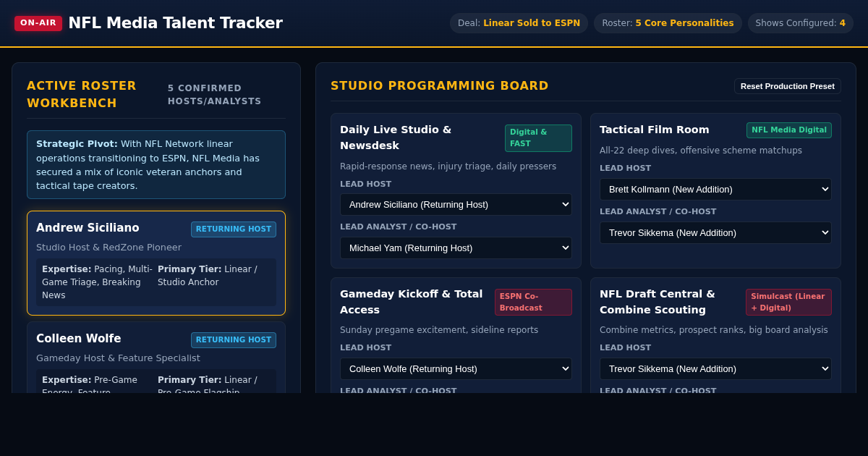Open Daily Live Studio lead host dropdown
This screenshot has height=456, width=868.
[x=456, y=204]
